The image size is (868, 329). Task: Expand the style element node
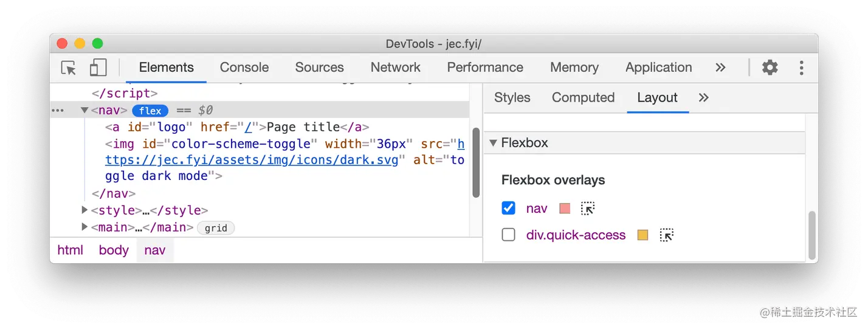click(84, 210)
